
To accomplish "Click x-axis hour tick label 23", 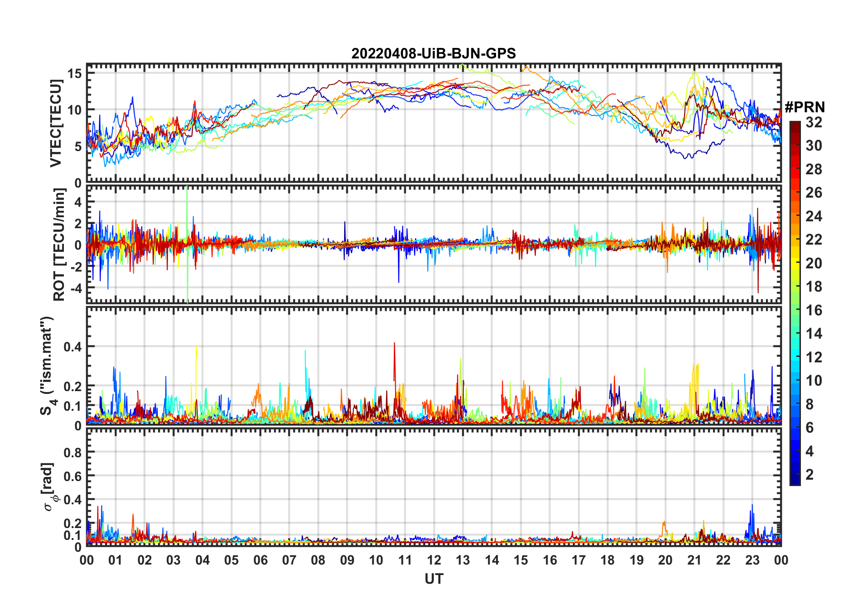I will click(x=753, y=560).
